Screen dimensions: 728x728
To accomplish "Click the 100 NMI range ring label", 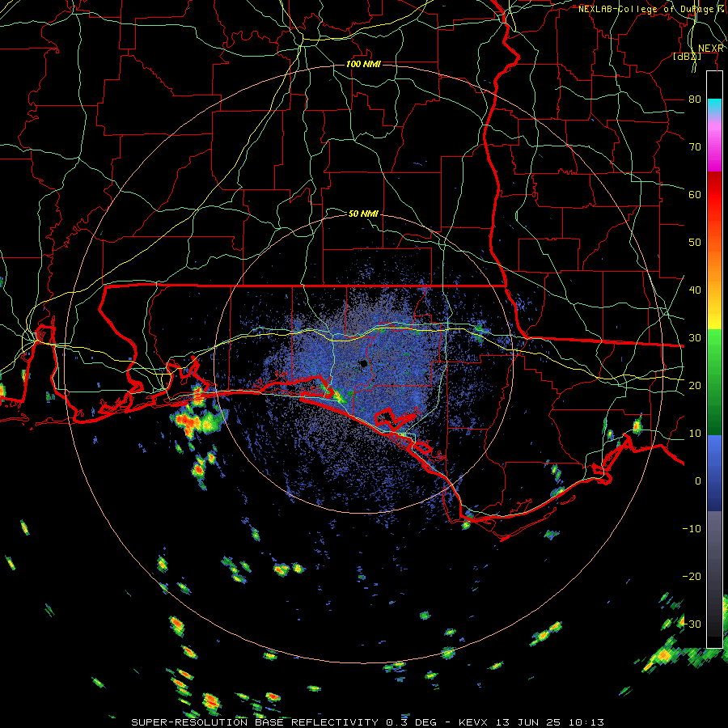I will coord(363,64).
